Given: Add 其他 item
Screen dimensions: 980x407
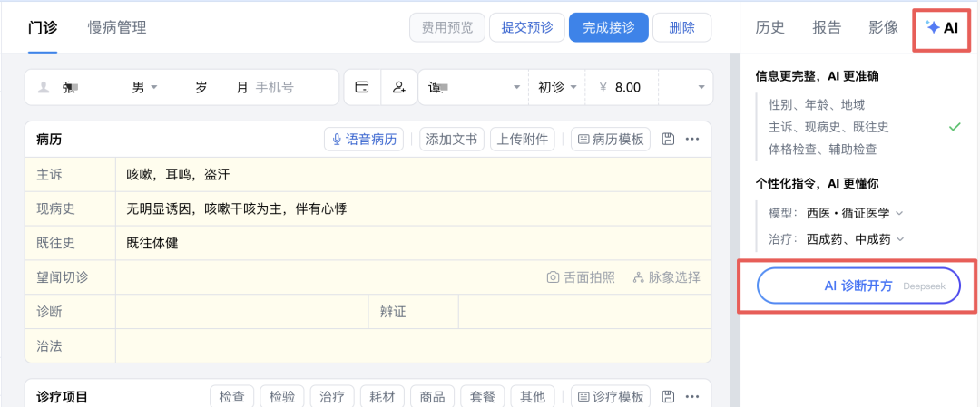Looking at the screenshot, I should pyautogui.click(x=533, y=396).
